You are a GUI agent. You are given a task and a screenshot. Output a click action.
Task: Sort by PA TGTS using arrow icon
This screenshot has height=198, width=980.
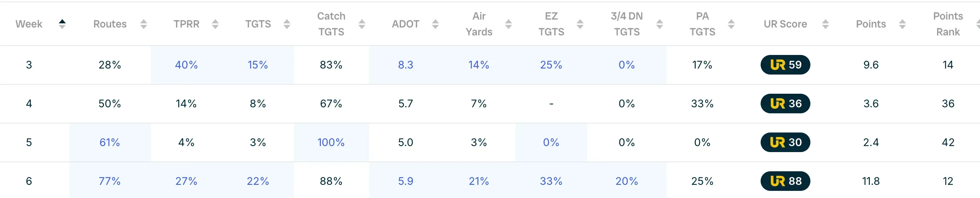pos(731,24)
